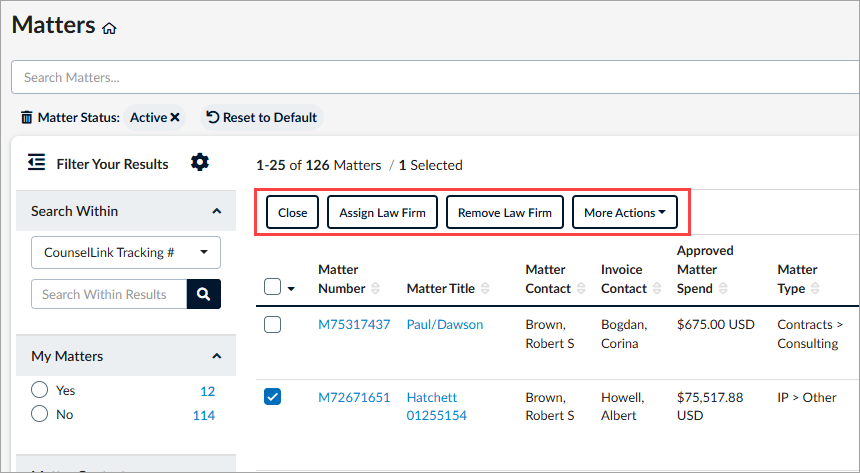The width and height of the screenshot is (860, 473).
Task: Sort by Approved Matter Spend column
Action: pyautogui.click(x=723, y=289)
